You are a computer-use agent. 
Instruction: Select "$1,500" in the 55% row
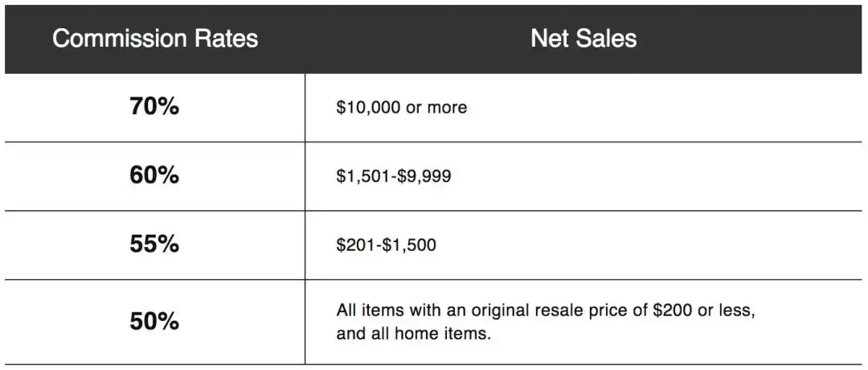pos(409,245)
